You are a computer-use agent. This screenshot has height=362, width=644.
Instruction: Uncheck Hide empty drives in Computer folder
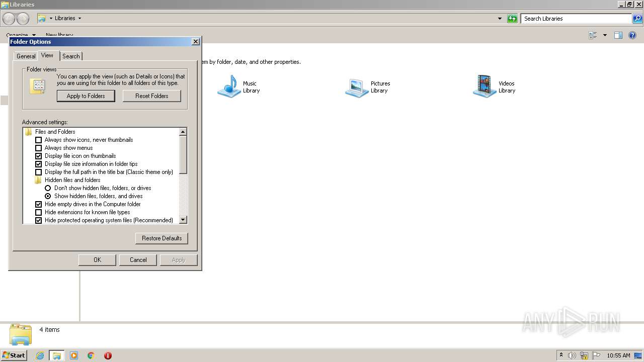(38, 204)
